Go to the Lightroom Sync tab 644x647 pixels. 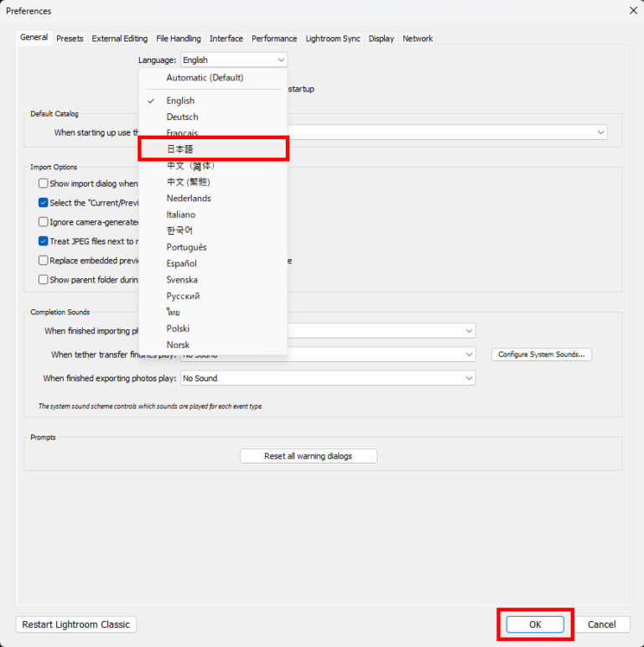(x=332, y=39)
